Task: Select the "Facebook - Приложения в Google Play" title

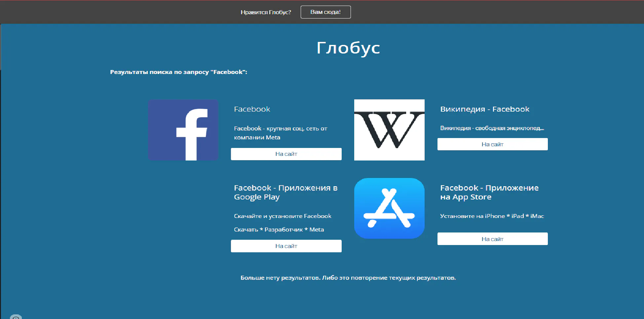Action: click(x=285, y=192)
